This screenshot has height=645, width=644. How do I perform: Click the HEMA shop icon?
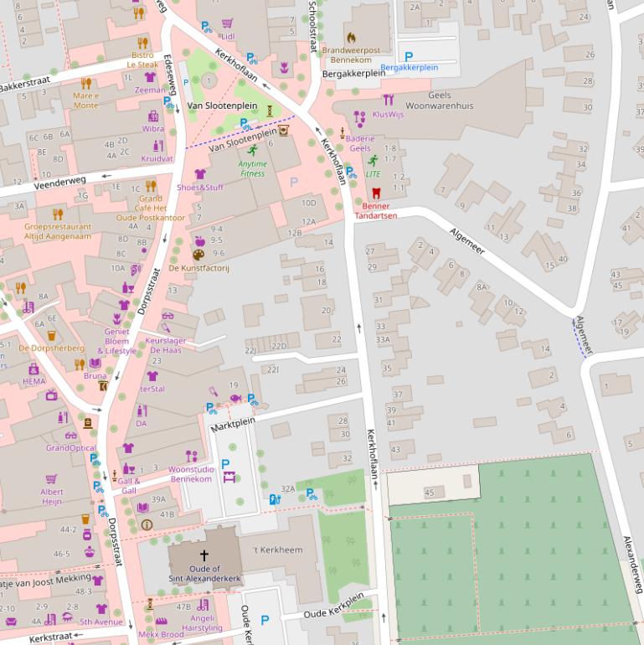point(34,369)
